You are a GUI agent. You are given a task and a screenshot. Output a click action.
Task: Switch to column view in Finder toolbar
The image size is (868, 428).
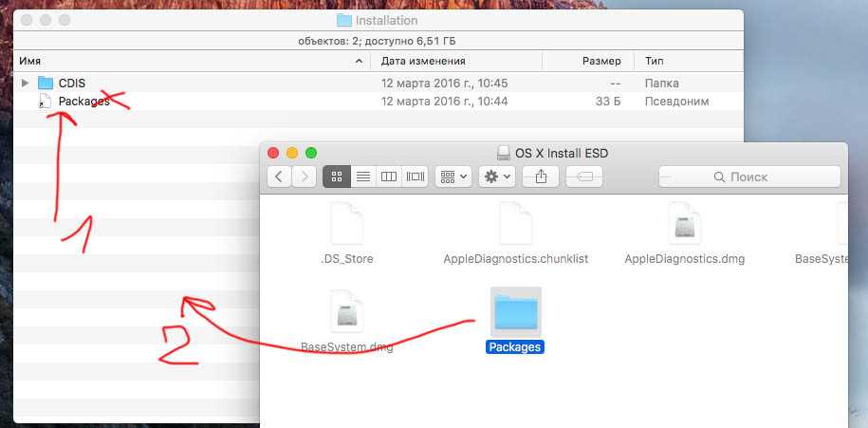click(389, 177)
